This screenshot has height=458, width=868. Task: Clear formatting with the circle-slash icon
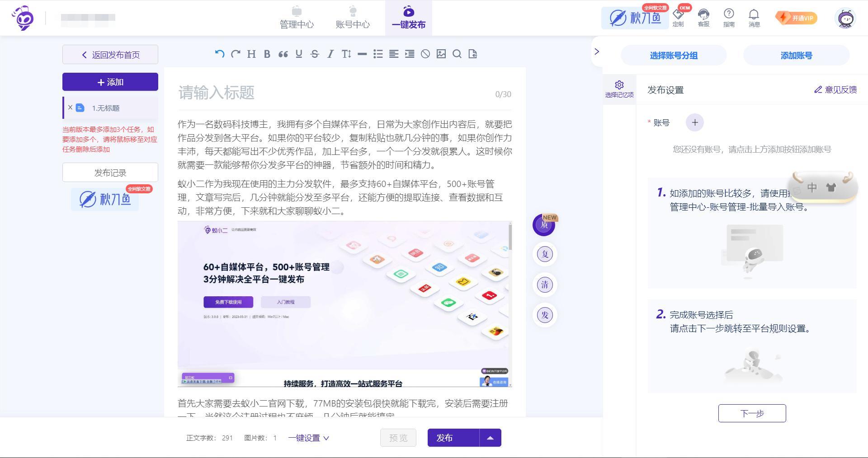(x=425, y=54)
